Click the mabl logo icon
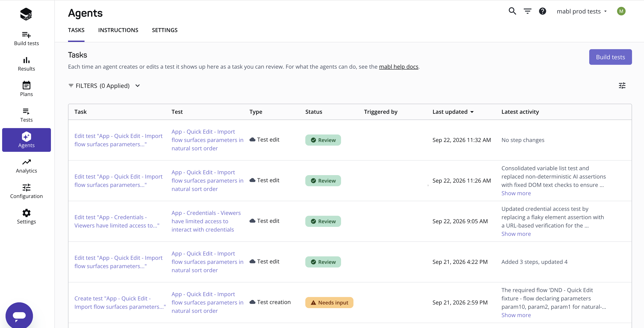This screenshot has width=644, height=328. pyautogui.click(x=26, y=14)
